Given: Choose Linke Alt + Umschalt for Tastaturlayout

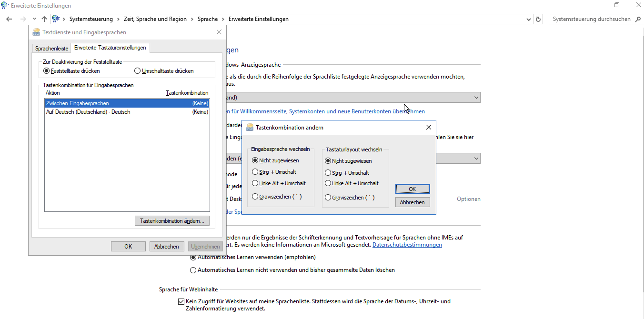Looking at the screenshot, I should click(352, 183).
